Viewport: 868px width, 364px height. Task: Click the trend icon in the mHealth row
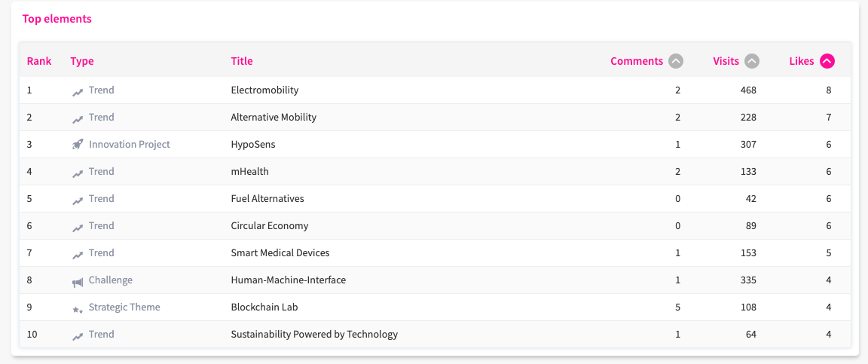[78, 173]
